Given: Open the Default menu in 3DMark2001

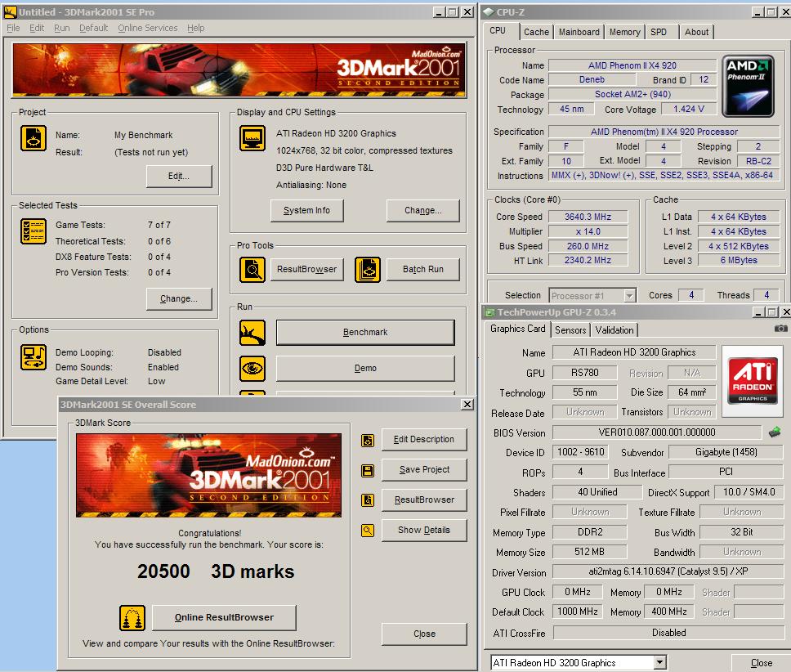Looking at the screenshot, I should [93, 28].
